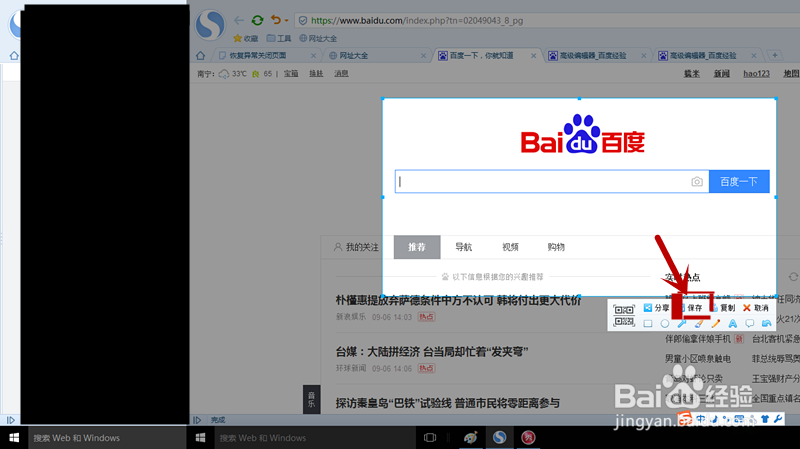This screenshot has height=449, width=800.
Task: Open the 工具 bookmarks folder
Action: click(279, 38)
